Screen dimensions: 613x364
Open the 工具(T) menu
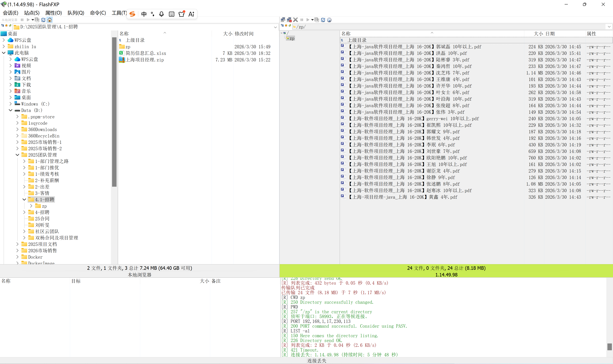pos(119,13)
